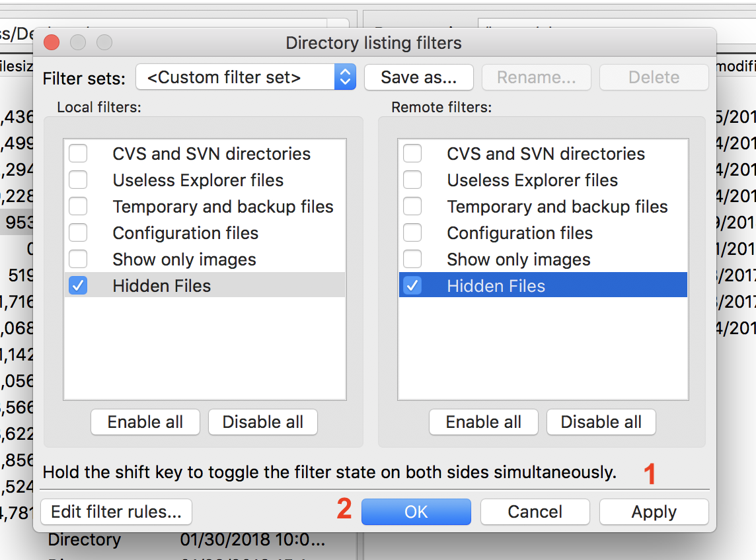Disable all remote filters
The height and width of the screenshot is (560, 756).
[x=601, y=422]
